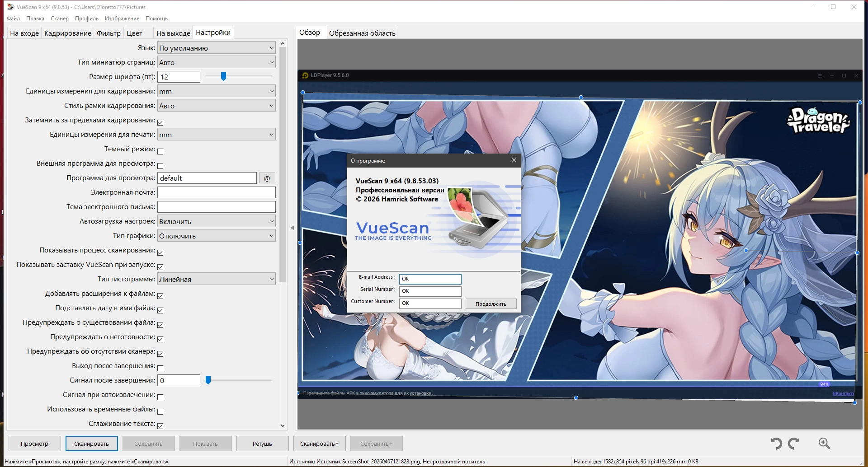Switch to the «На выходе» tab
868x467 pixels.
point(173,33)
